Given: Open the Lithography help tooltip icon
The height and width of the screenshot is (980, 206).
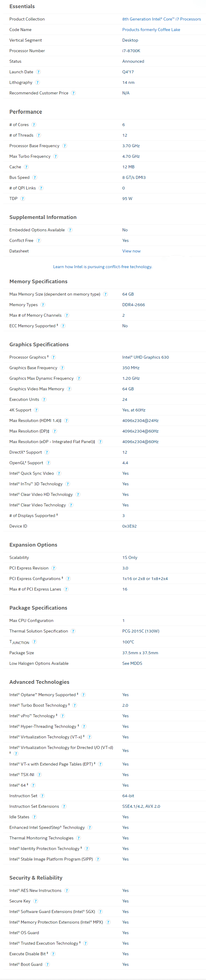Looking at the screenshot, I should [x=37, y=83].
